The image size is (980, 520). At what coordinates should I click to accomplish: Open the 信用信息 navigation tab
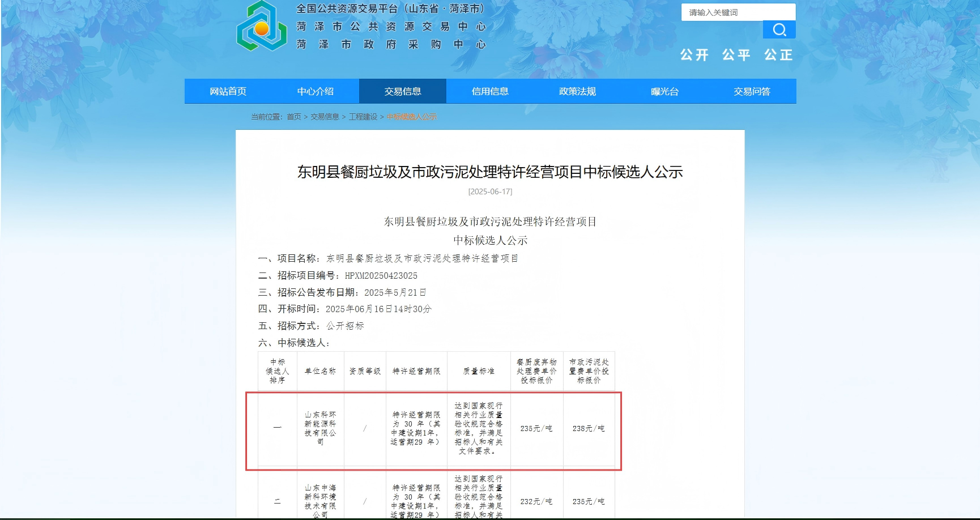pos(490,91)
